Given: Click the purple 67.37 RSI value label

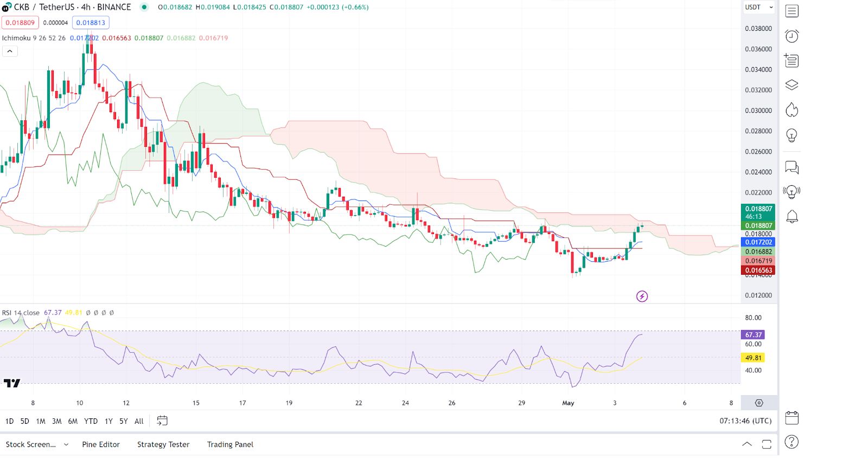Looking at the screenshot, I should coord(753,335).
